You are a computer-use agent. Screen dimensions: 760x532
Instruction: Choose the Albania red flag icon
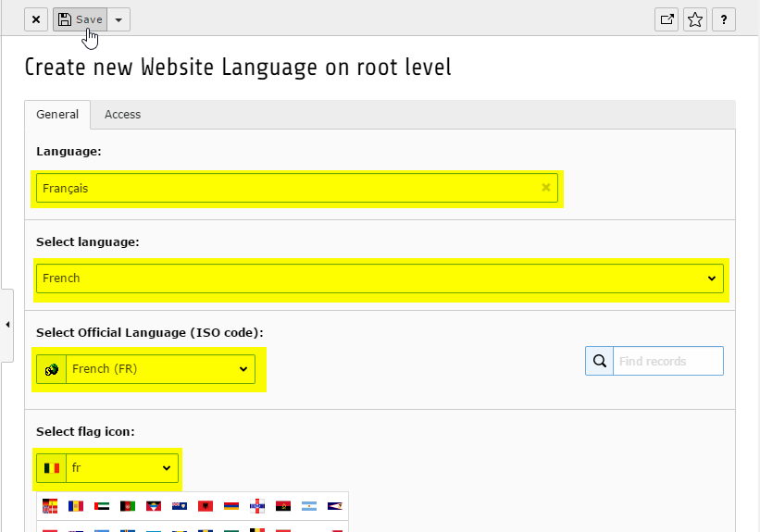pos(206,506)
